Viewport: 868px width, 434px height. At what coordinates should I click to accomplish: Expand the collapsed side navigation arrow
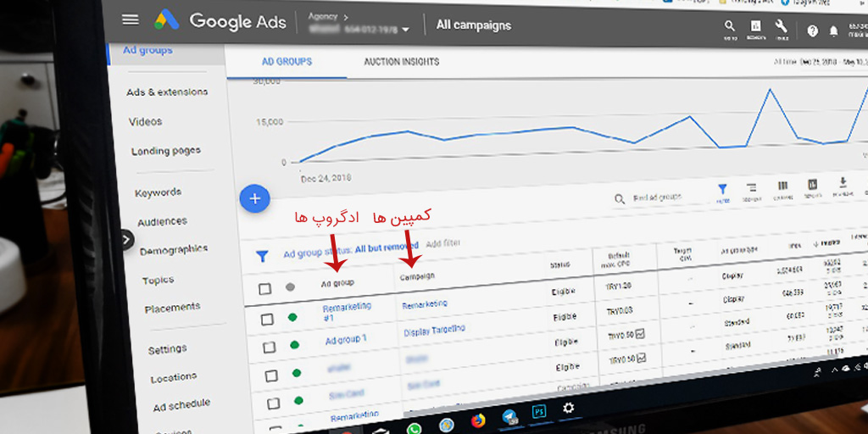click(127, 240)
